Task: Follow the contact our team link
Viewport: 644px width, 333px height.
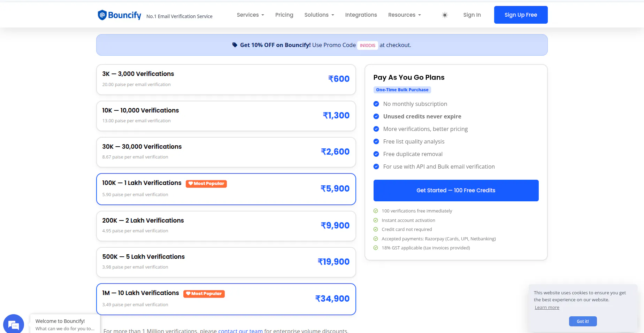Action: coord(240,331)
